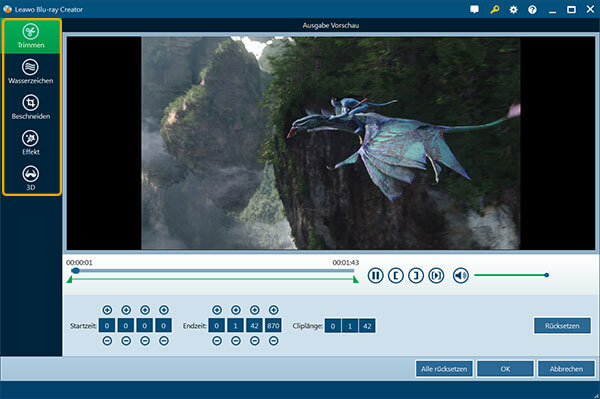600x399 pixels.
Task: Switch to the Beschneiden crop tab
Action: [31, 107]
